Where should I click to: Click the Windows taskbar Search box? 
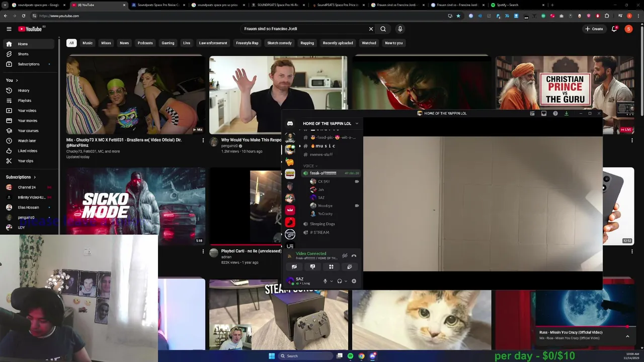click(x=305, y=356)
